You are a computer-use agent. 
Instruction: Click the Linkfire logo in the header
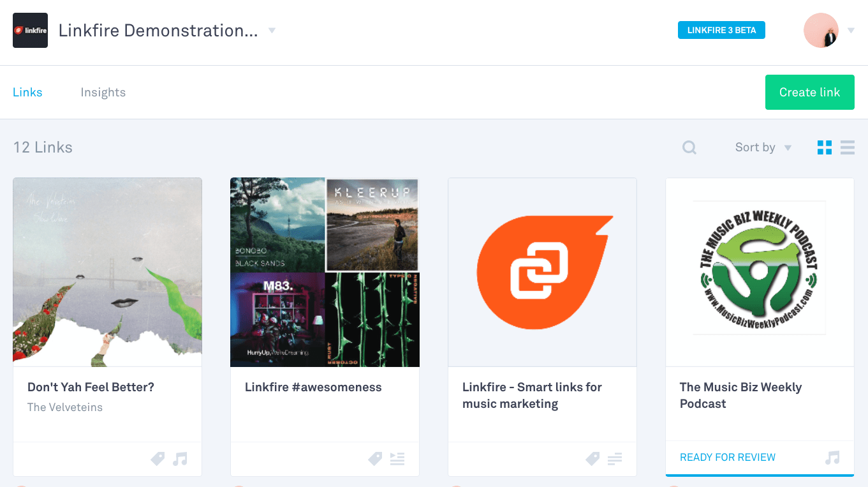coord(30,30)
